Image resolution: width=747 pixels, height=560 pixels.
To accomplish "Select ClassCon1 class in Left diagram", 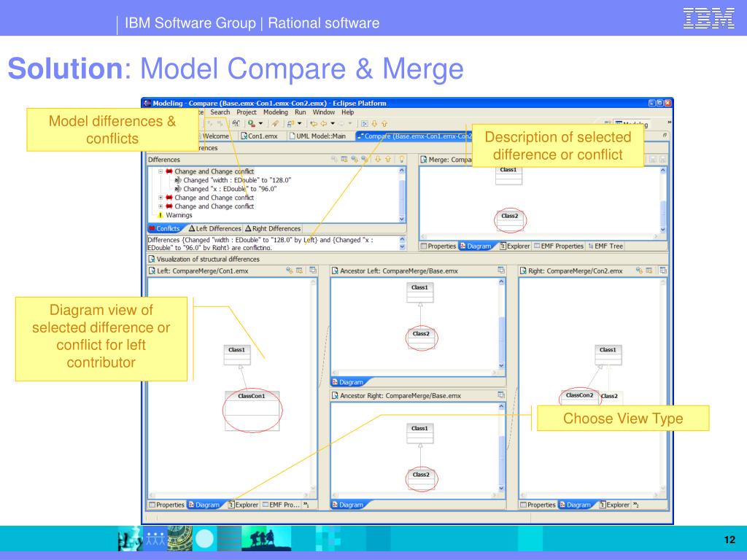I will [252, 411].
